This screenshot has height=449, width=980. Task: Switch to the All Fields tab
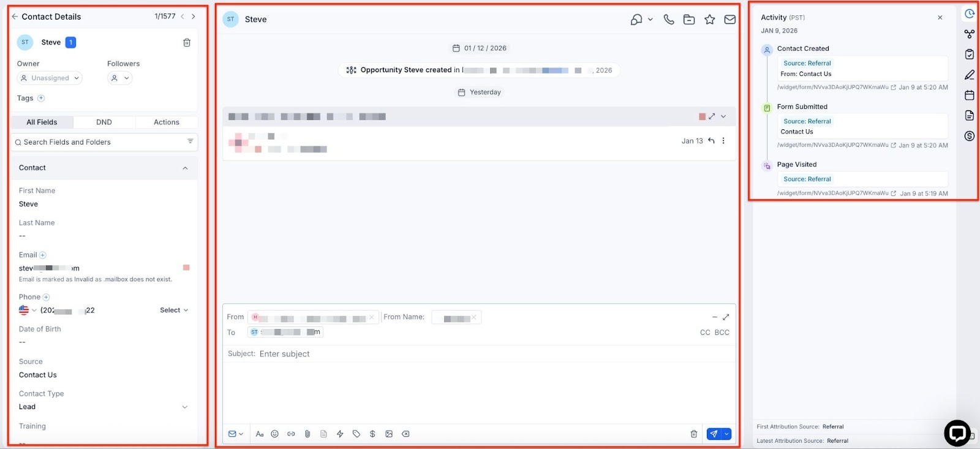pyautogui.click(x=42, y=122)
